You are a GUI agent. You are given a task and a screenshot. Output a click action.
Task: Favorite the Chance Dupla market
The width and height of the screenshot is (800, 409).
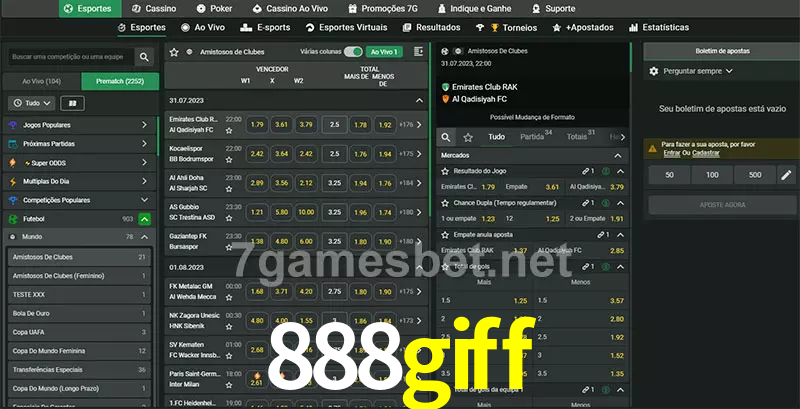click(x=445, y=203)
